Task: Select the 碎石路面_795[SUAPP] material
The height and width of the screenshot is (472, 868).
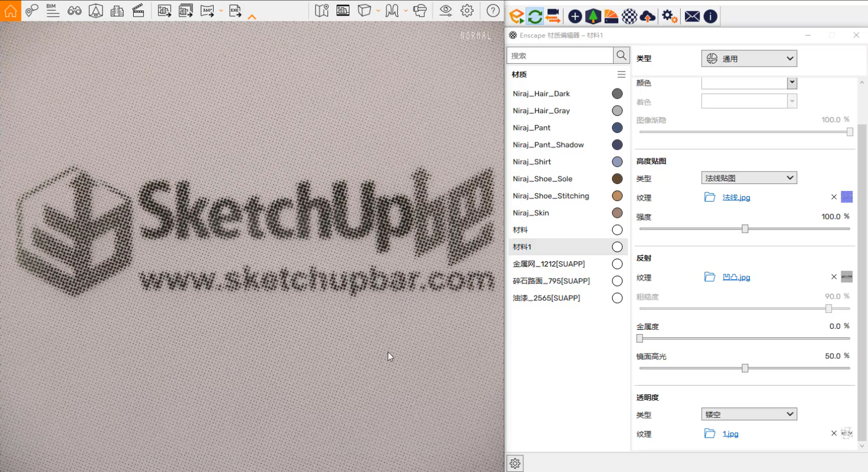Action: (567, 281)
